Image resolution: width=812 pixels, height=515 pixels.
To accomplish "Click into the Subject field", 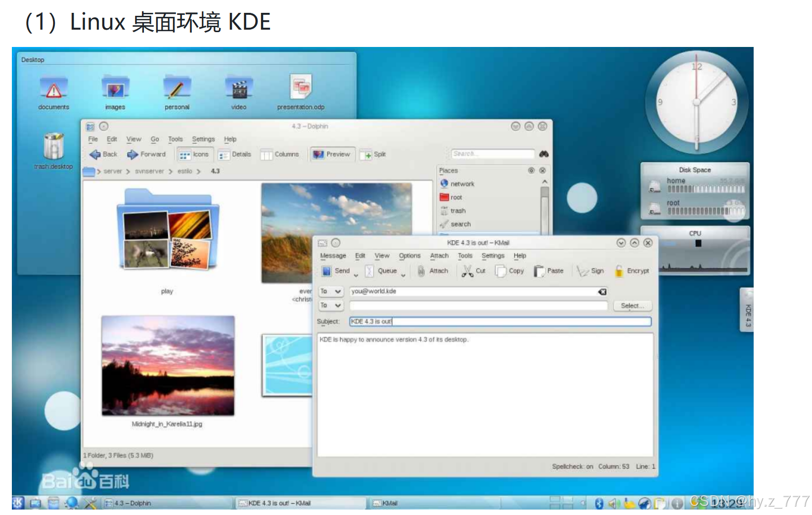I will 500,322.
